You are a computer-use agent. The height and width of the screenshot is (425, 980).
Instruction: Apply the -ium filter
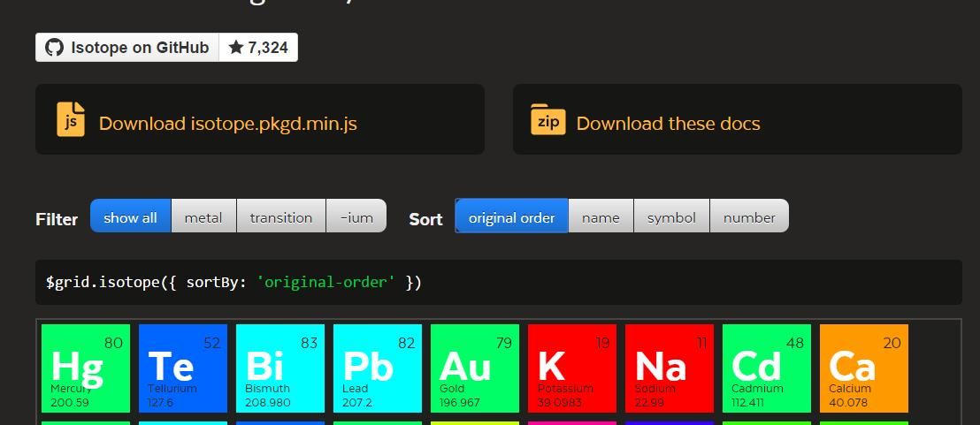tap(356, 217)
